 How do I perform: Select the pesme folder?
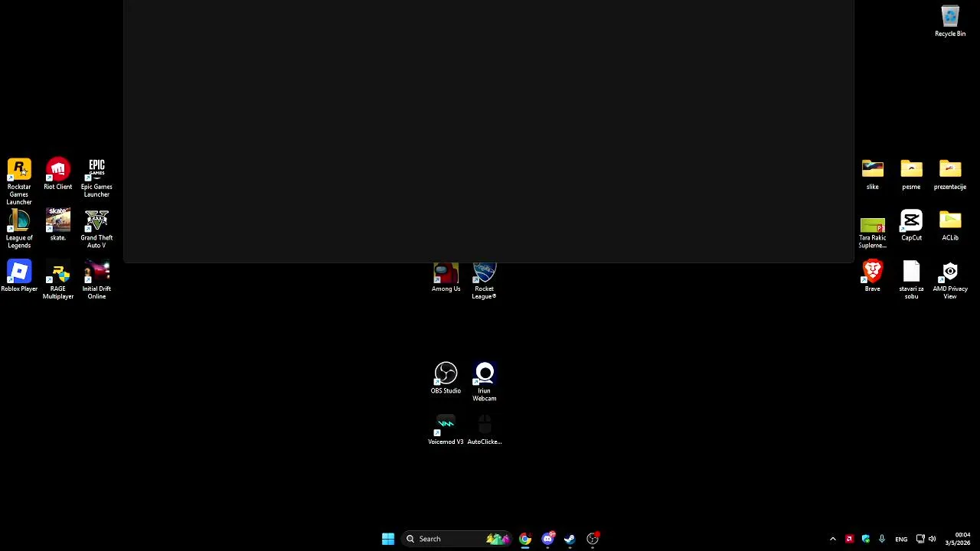pyautogui.click(x=911, y=174)
